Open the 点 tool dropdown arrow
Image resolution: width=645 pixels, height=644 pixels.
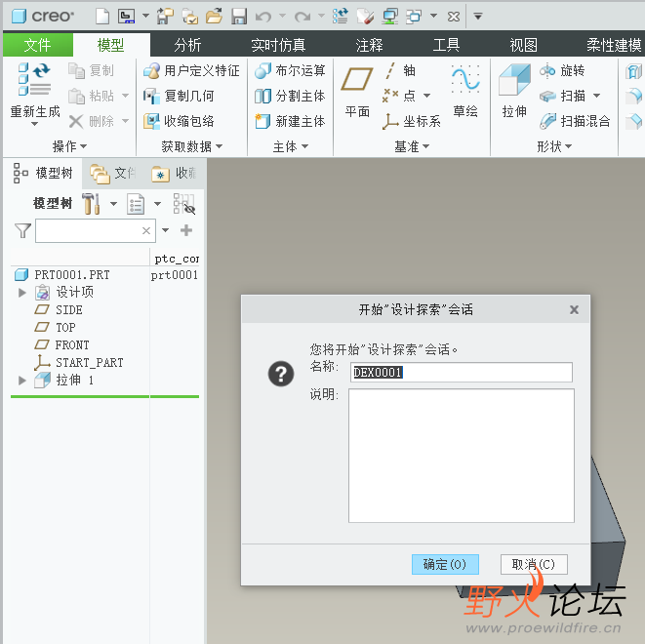(x=427, y=96)
